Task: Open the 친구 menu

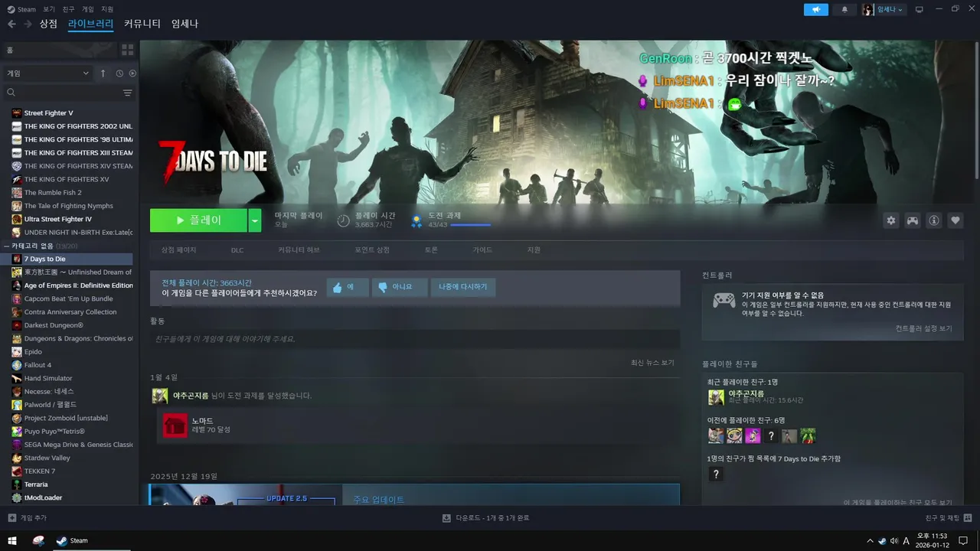Action: coord(69,9)
